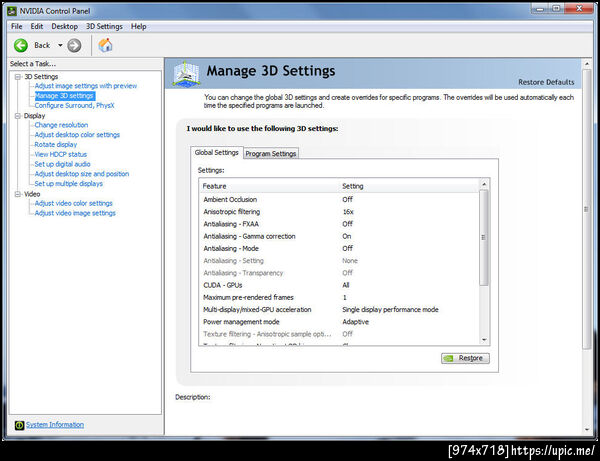
Task: Open the System Information link
Action: pyautogui.click(x=55, y=425)
